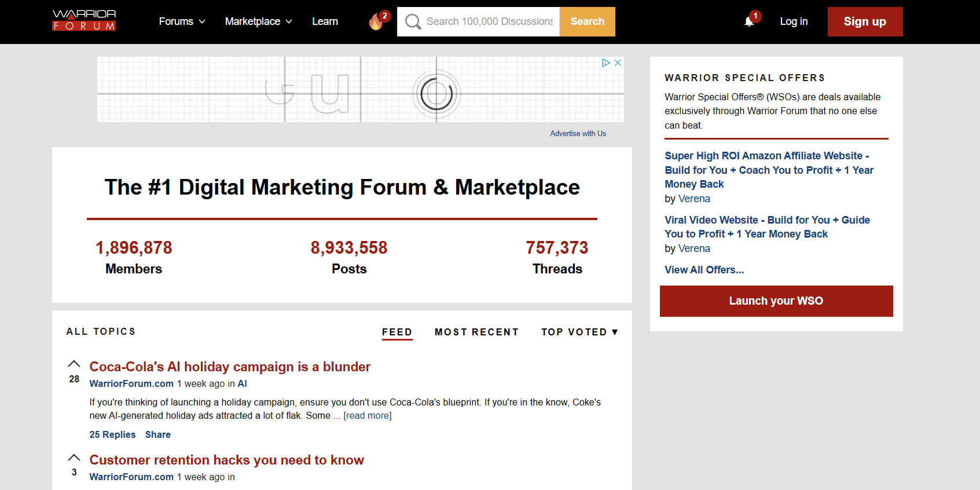Open the Top Voted dropdown

[579, 332]
